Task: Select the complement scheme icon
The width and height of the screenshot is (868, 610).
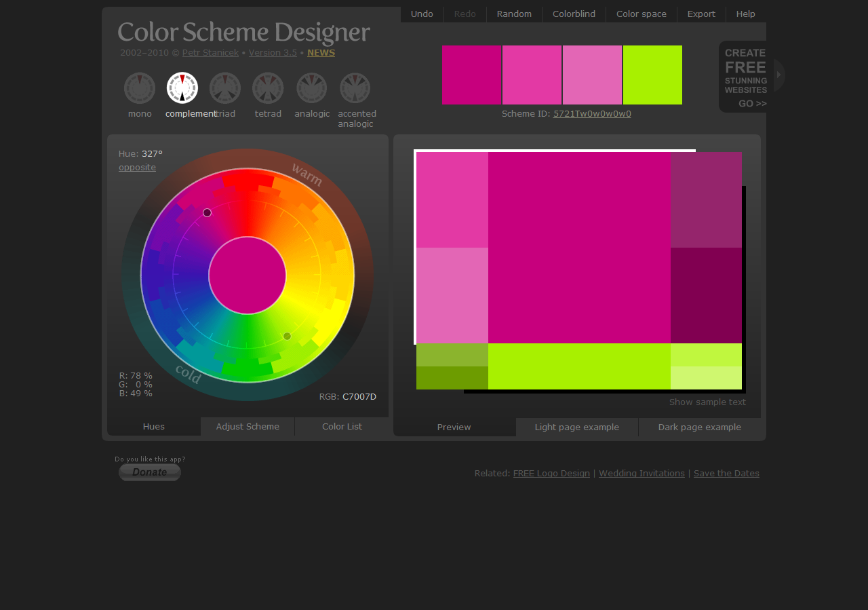Action: tap(182, 88)
